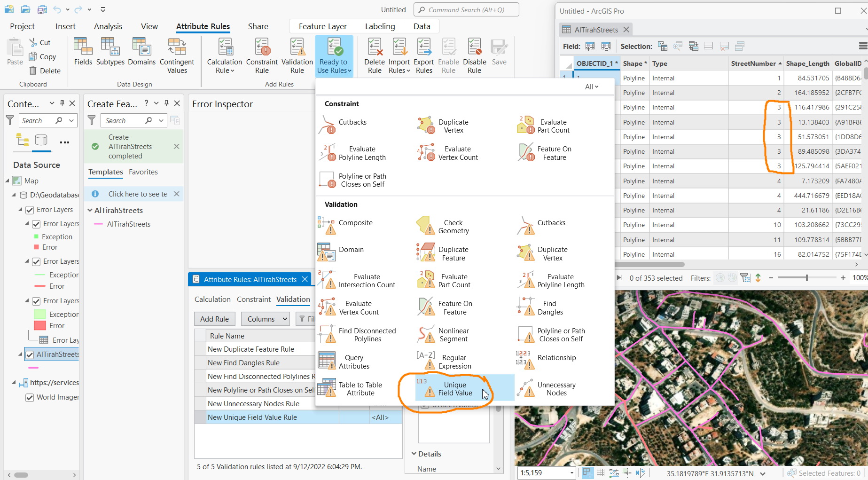Open the Columns dropdown
The height and width of the screenshot is (480, 868).
point(265,319)
